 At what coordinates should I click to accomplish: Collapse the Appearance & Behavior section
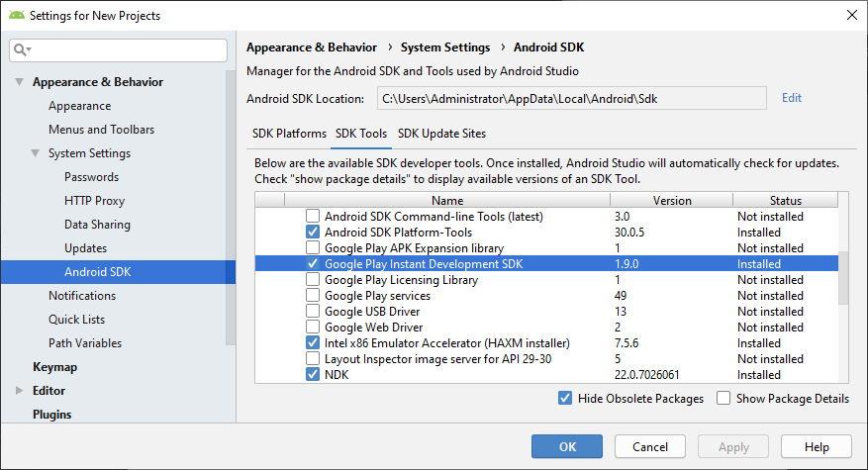[x=19, y=82]
